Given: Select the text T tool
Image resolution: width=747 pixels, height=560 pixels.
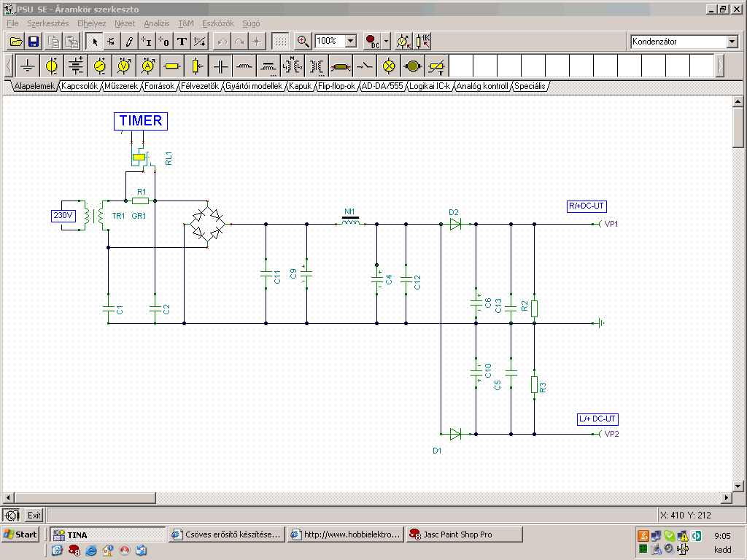Looking at the screenshot, I should tap(182, 42).
